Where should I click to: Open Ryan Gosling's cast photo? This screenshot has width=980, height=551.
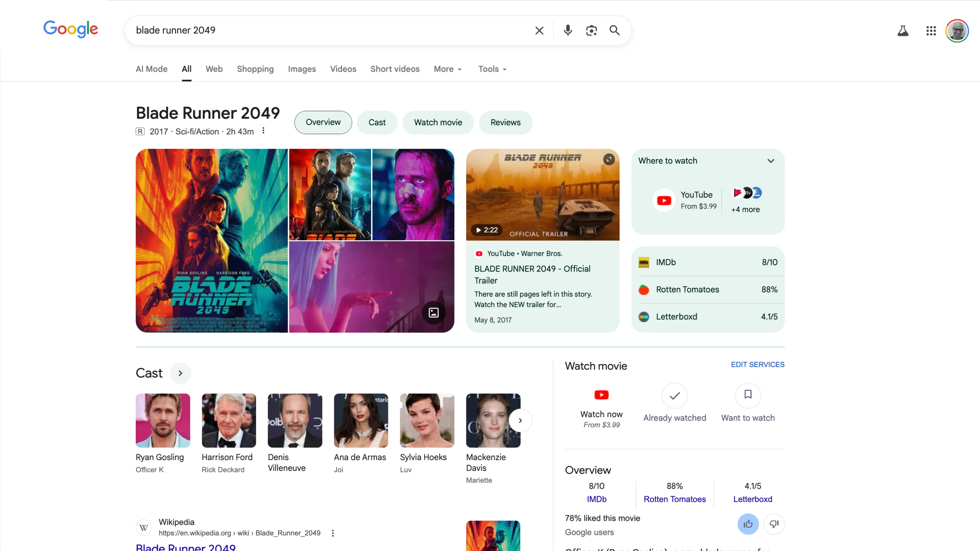click(x=163, y=420)
